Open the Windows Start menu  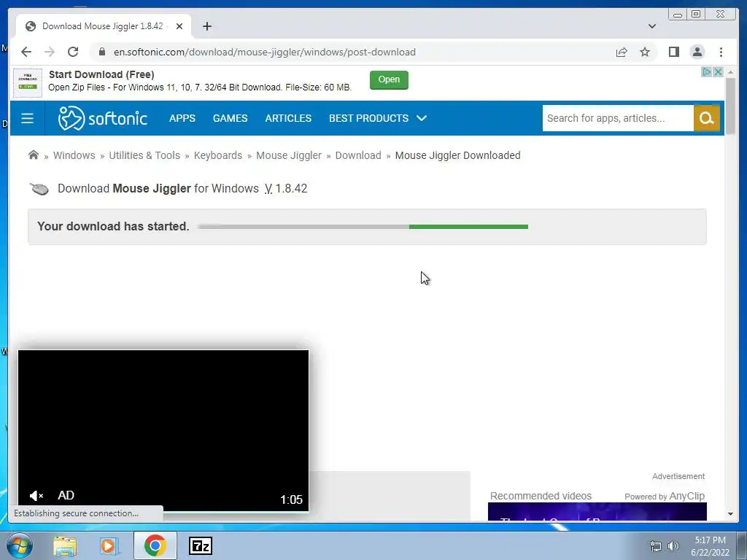point(20,545)
